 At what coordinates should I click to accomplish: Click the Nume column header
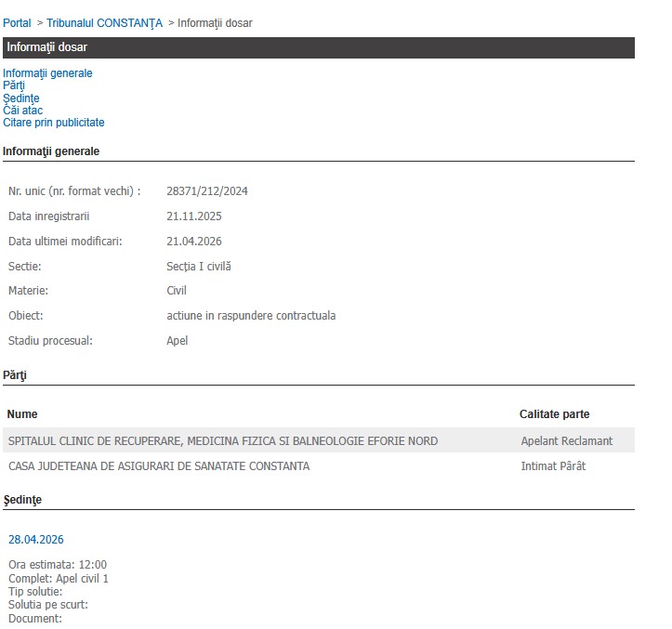(x=22, y=414)
